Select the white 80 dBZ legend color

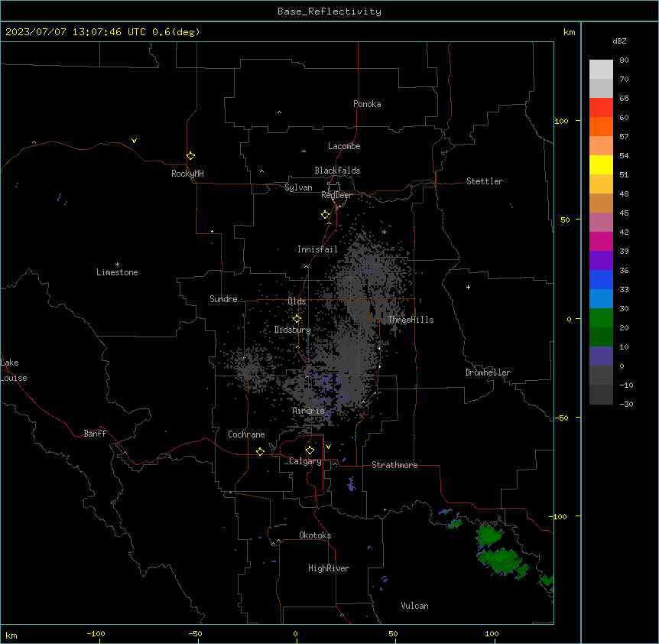pyautogui.click(x=601, y=69)
